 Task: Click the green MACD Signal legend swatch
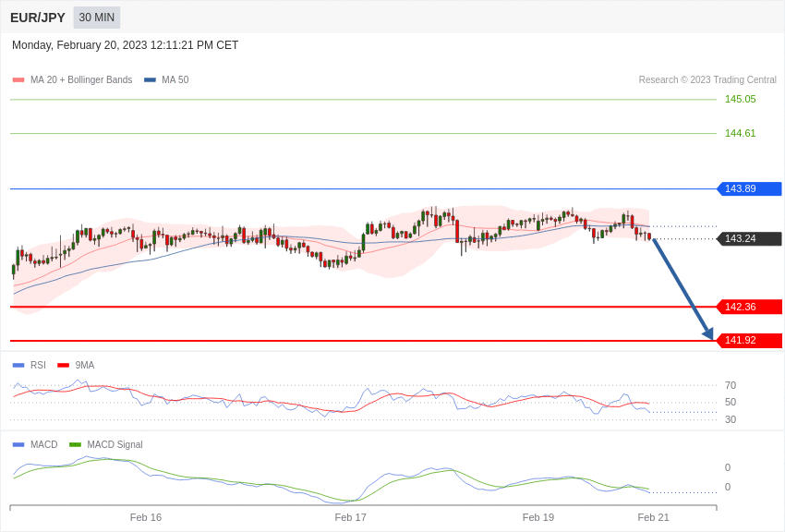click(75, 444)
